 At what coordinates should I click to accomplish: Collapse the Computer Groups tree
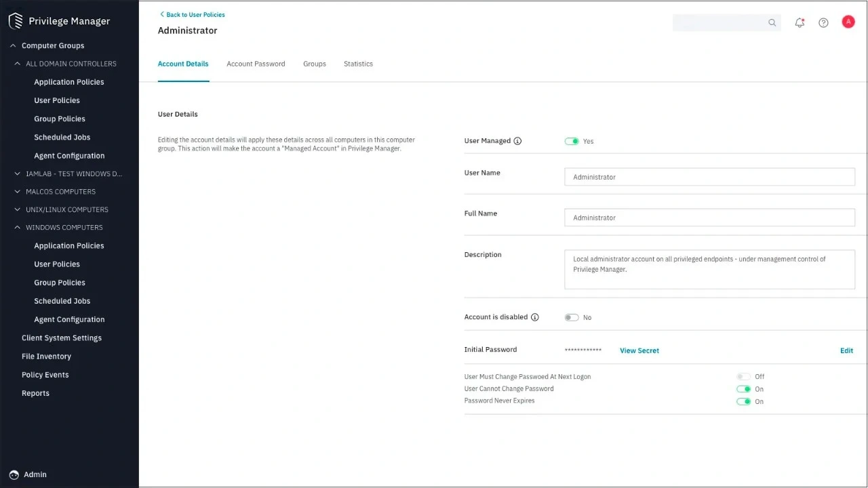[13, 45]
